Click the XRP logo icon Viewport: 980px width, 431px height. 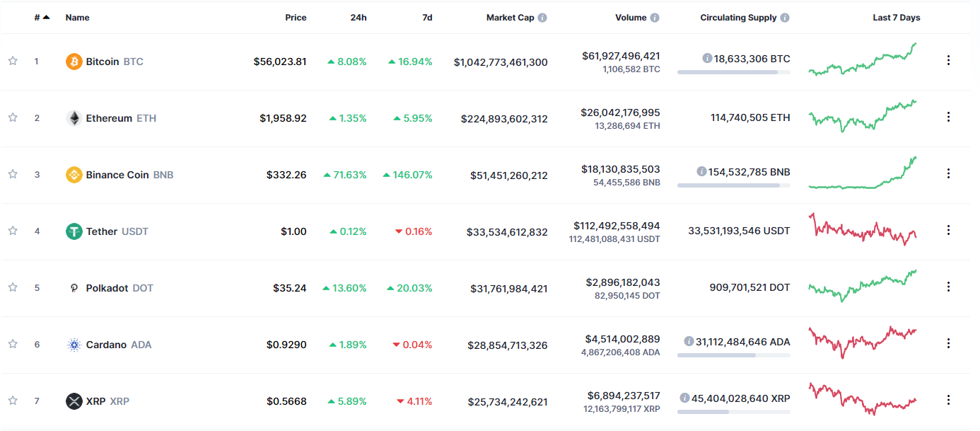coord(74,401)
